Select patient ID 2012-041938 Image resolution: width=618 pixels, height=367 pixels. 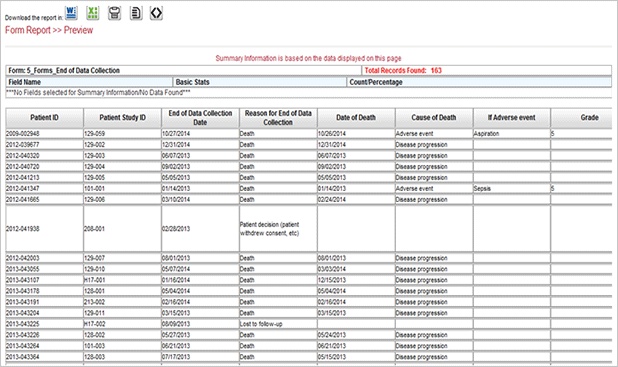tap(22, 229)
